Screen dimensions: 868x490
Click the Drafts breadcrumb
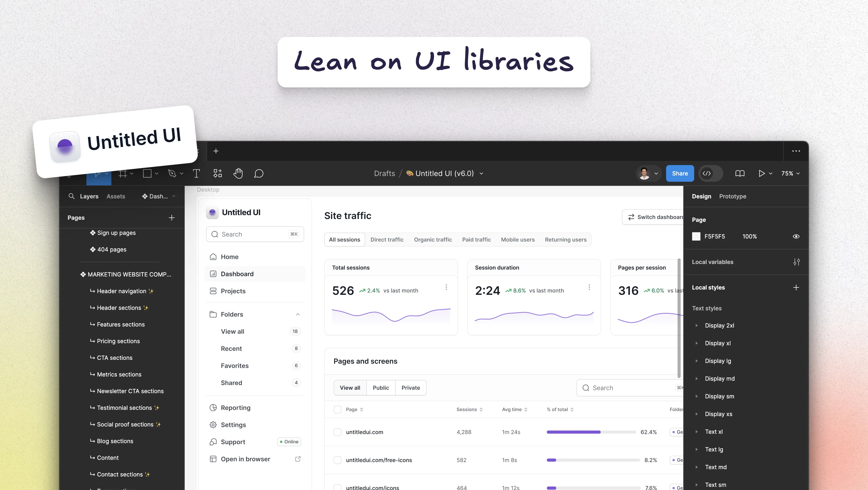pyautogui.click(x=384, y=173)
